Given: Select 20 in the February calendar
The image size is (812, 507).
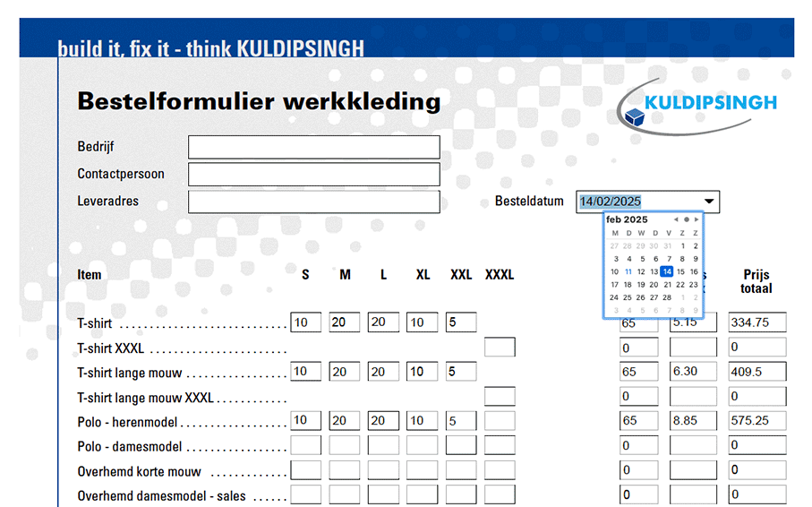Looking at the screenshot, I should click(654, 285).
